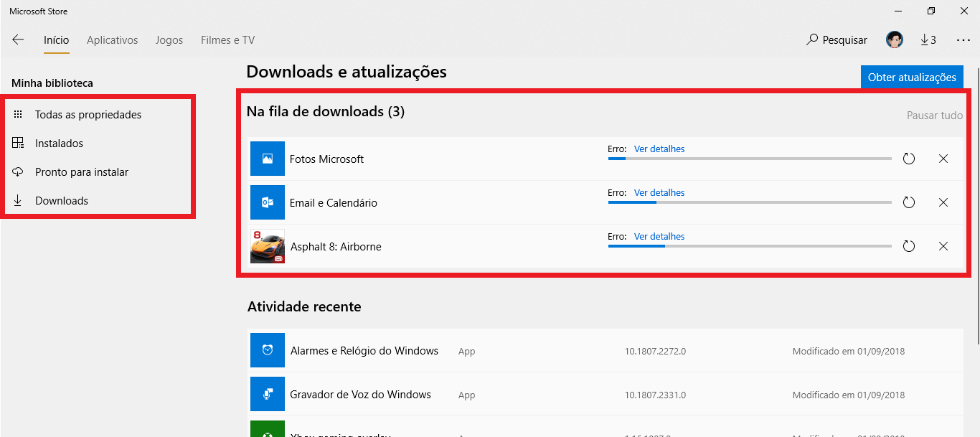Cancel the Fotos Microsoft download
This screenshot has width=980, height=437.
pos(943,159)
